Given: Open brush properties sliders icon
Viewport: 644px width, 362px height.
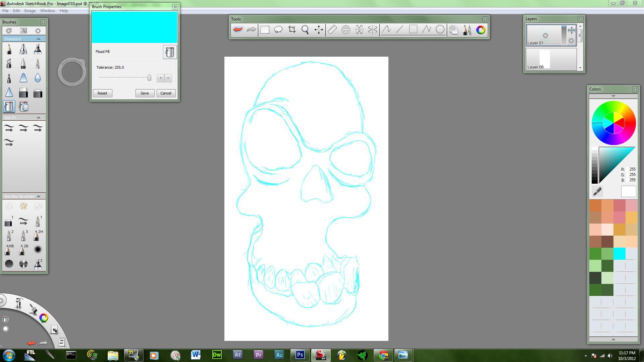Looking at the screenshot, I should [x=23, y=31].
